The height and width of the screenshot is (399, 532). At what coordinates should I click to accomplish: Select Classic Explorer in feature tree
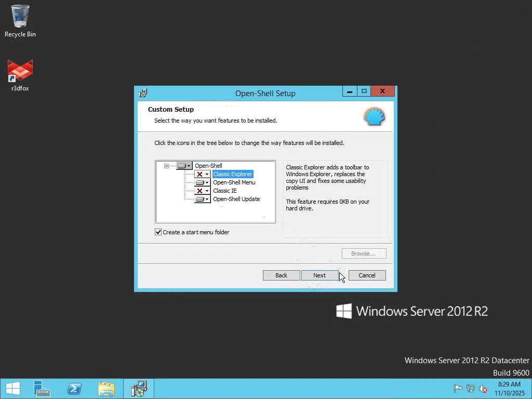pos(233,174)
